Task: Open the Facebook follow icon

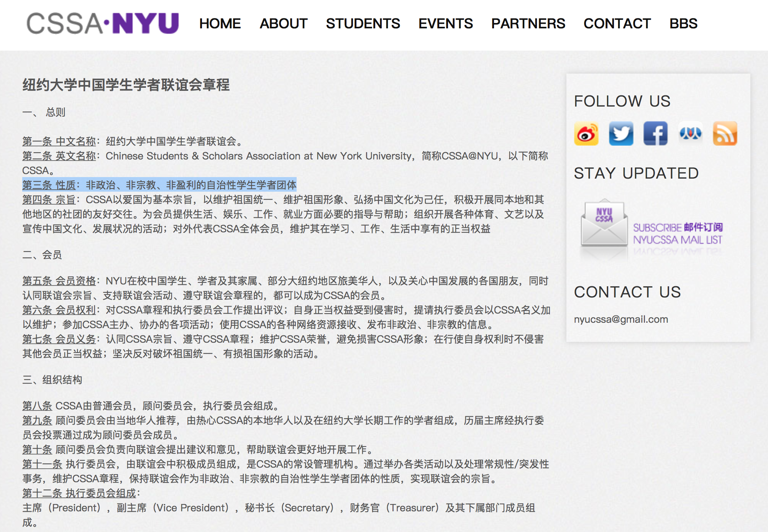Action: point(655,134)
